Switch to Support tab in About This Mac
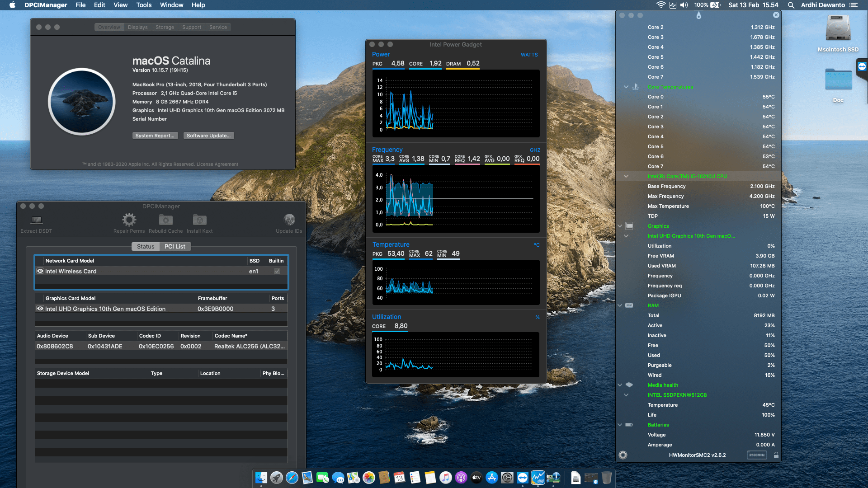Image resolution: width=868 pixels, height=488 pixels. pos(192,27)
